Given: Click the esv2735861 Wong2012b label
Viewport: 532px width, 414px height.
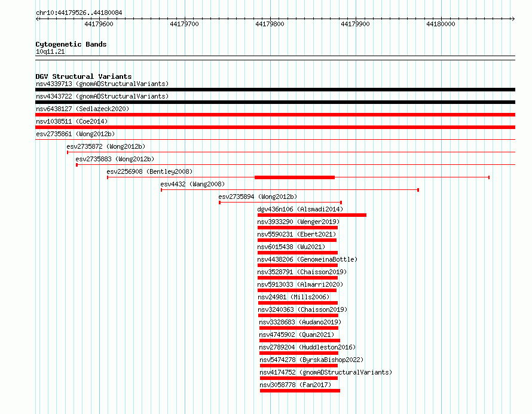Looking at the screenshot, I should 75,134.
